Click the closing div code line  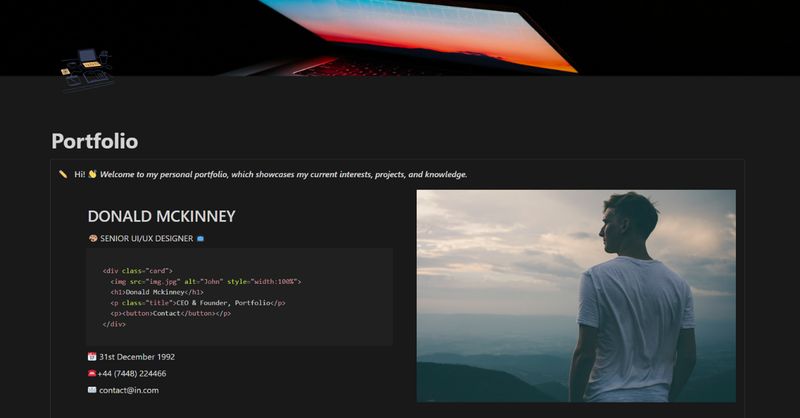pyautogui.click(x=114, y=324)
